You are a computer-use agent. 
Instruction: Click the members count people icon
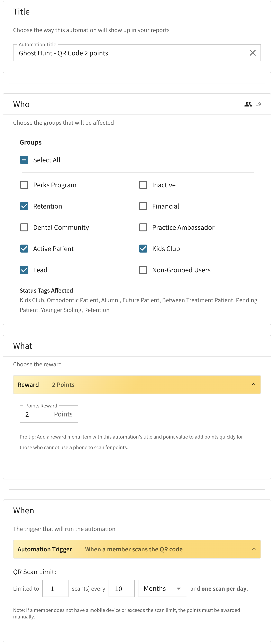click(248, 104)
